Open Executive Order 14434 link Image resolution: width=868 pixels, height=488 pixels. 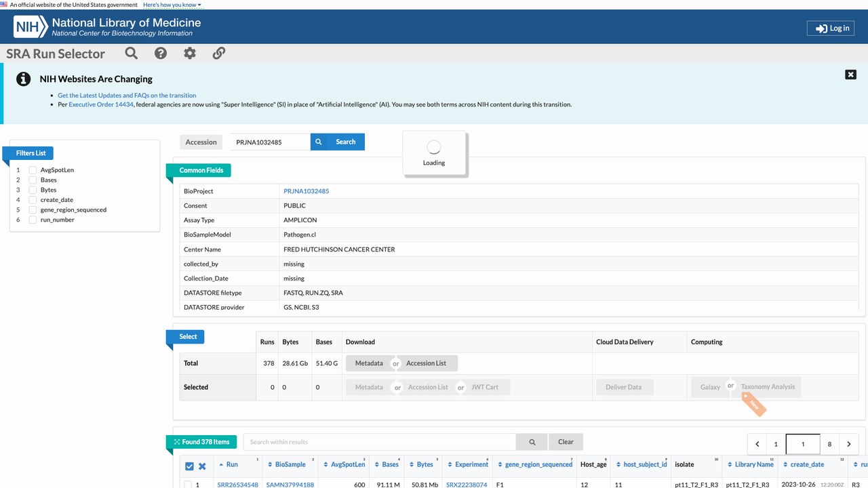point(101,104)
